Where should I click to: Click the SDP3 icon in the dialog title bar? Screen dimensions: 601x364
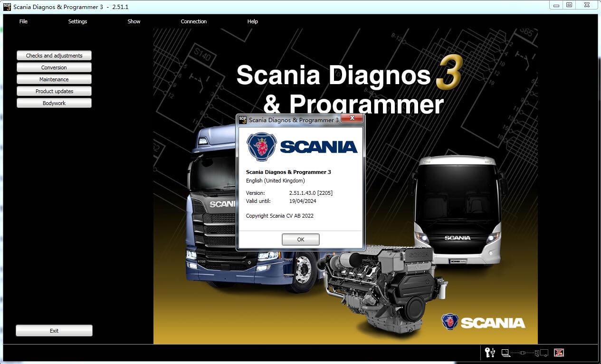[243, 120]
